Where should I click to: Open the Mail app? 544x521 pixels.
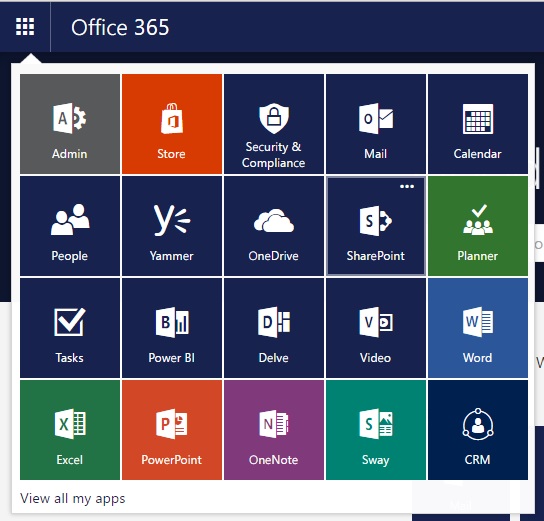click(x=376, y=124)
